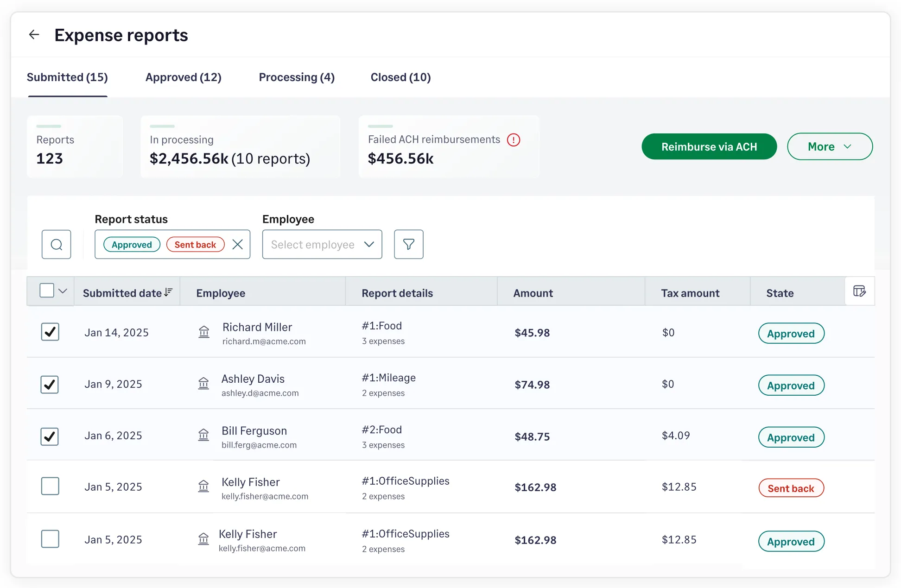Click the bank icon next to Richard Miller
Viewport: 901px width, 588px height.
203,332
